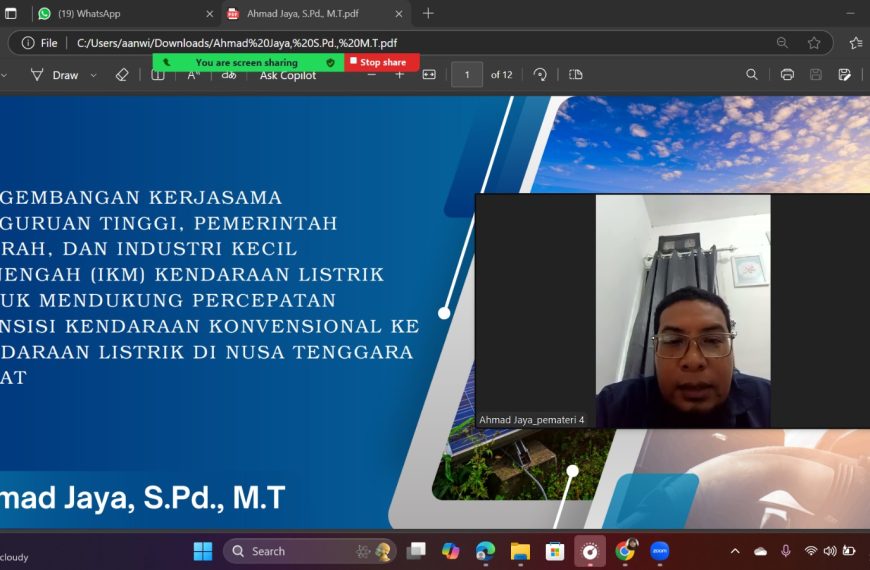Expand the Draw tool options arrow

coord(94,75)
